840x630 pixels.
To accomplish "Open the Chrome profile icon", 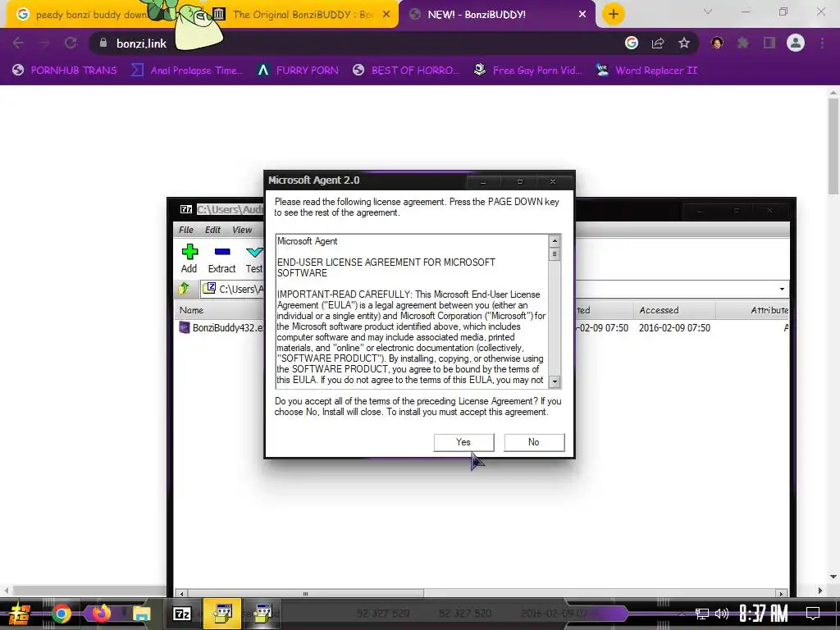I will pos(796,43).
